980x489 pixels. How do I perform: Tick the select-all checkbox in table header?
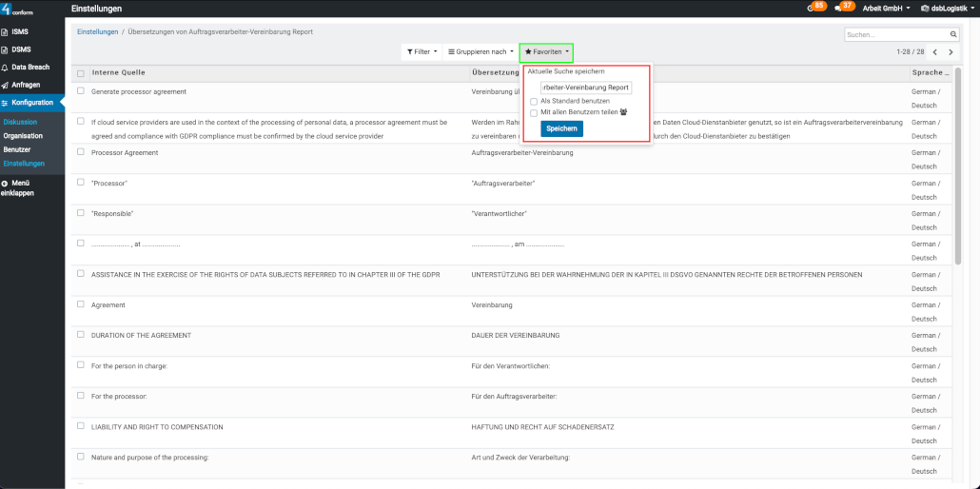[x=80, y=73]
